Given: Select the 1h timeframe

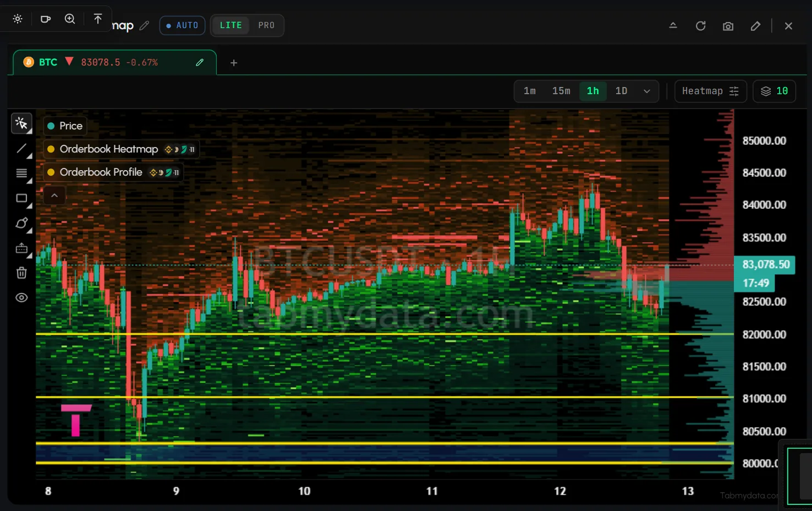Looking at the screenshot, I should pyautogui.click(x=592, y=91).
